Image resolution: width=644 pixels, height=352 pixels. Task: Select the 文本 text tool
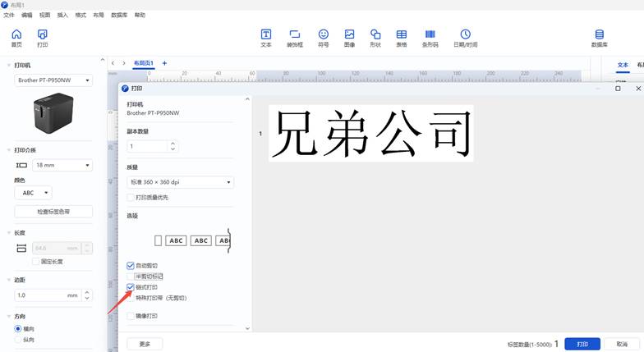click(266, 38)
